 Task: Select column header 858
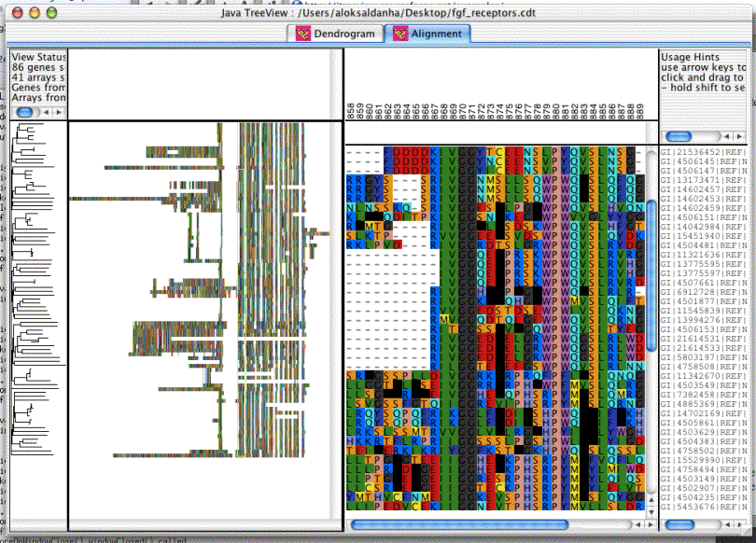(x=351, y=110)
